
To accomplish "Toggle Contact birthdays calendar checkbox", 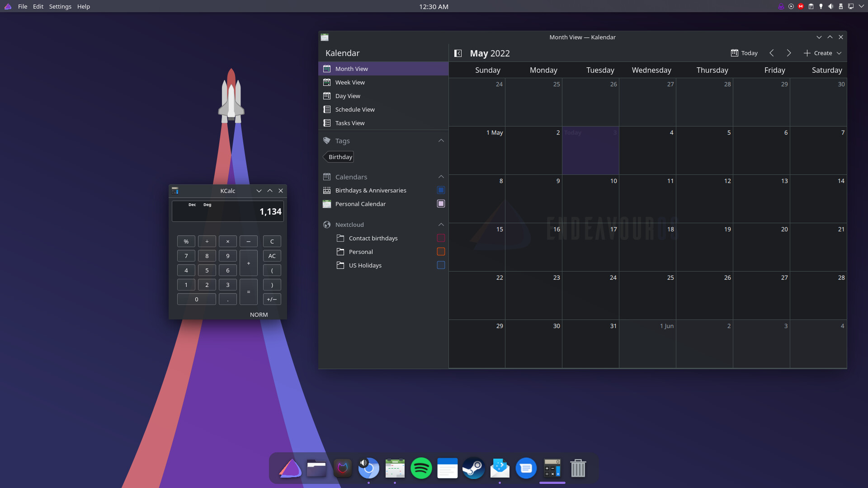I will point(441,238).
